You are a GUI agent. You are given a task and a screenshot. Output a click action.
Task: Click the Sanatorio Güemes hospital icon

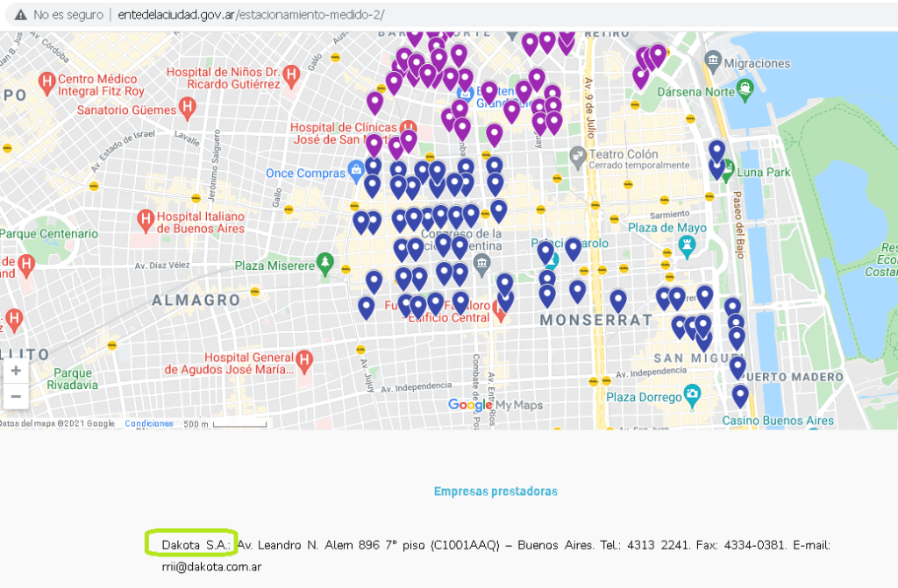187,109
